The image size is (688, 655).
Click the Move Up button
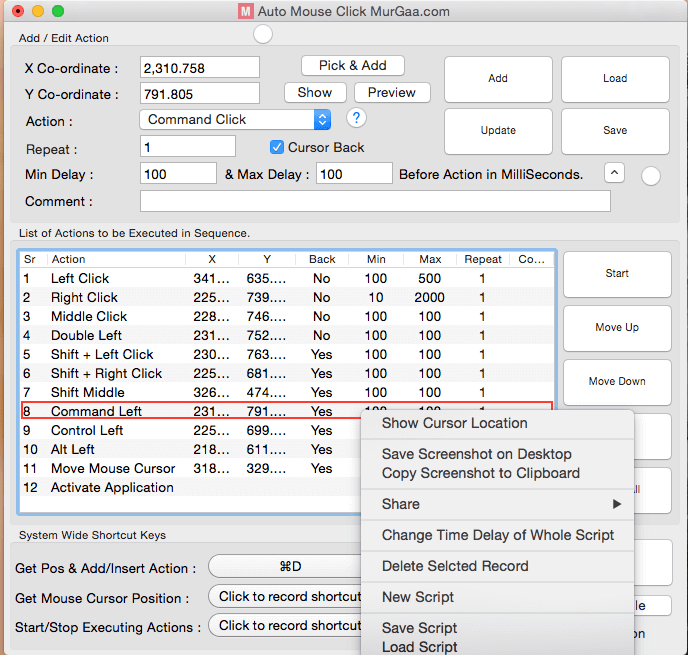coord(617,328)
